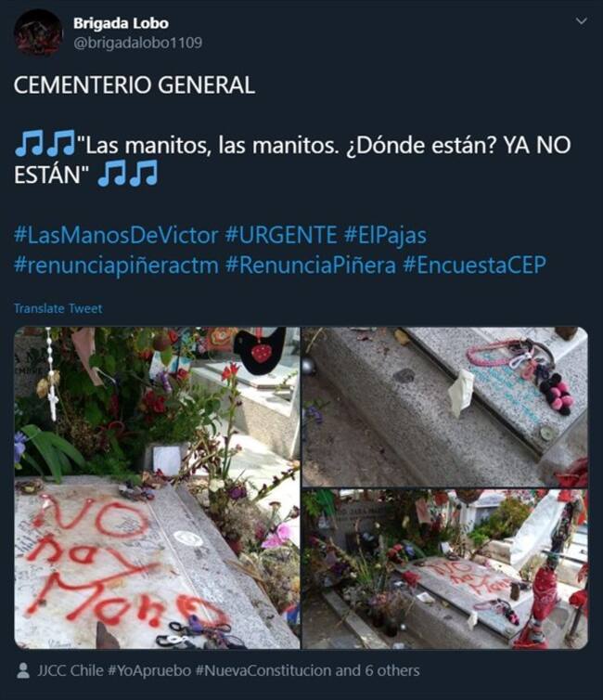Open the tagged accounts list, JJCC Chile
603x700 pixels.
click(70, 670)
